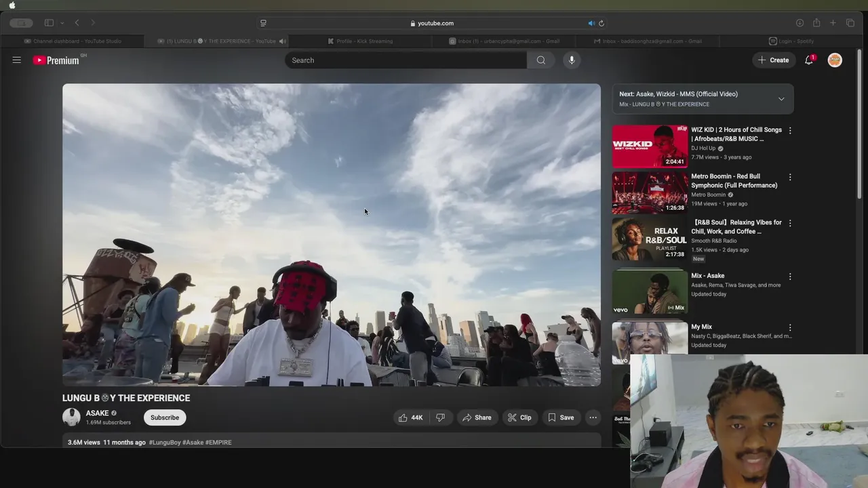Click the video player to pause
The image size is (868, 488).
(332, 235)
